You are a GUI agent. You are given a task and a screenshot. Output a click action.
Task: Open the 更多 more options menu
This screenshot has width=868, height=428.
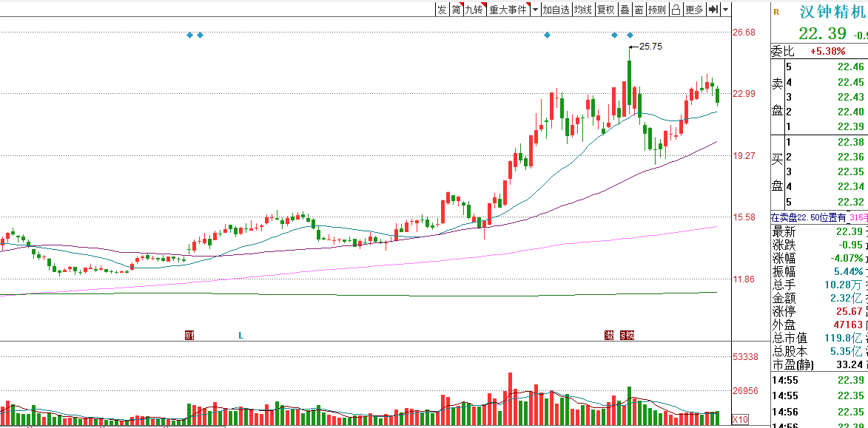click(694, 10)
